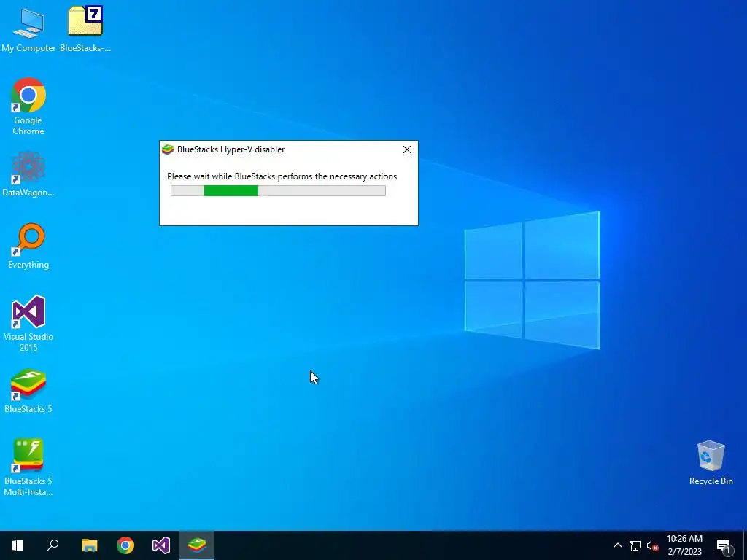Select the Everything search desktop shortcut

coord(28,246)
